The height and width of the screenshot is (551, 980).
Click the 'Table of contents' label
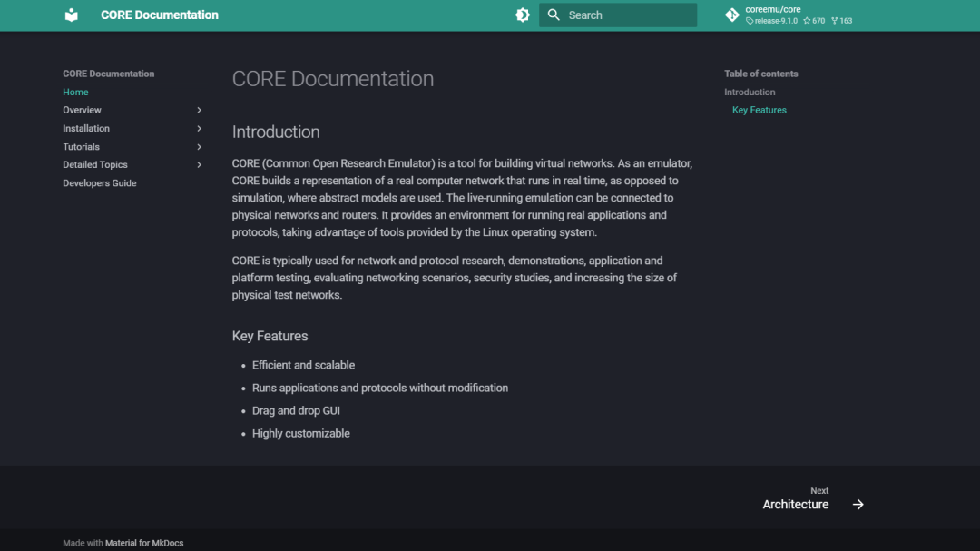(760, 74)
